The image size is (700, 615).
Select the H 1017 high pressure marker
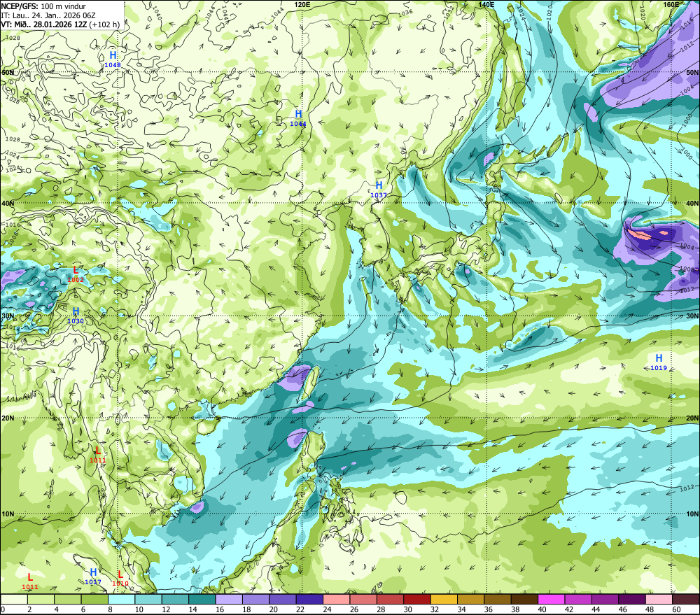(93, 577)
